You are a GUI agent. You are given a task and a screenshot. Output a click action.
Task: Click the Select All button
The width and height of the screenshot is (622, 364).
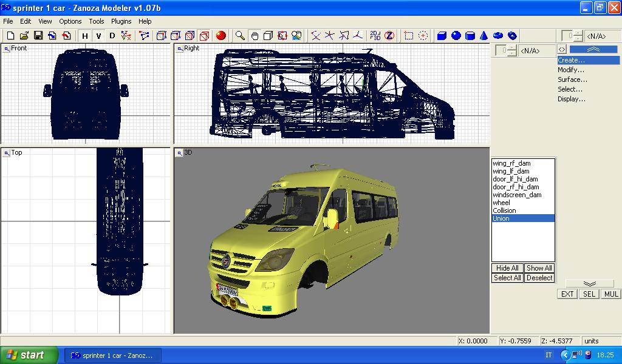[x=507, y=278]
